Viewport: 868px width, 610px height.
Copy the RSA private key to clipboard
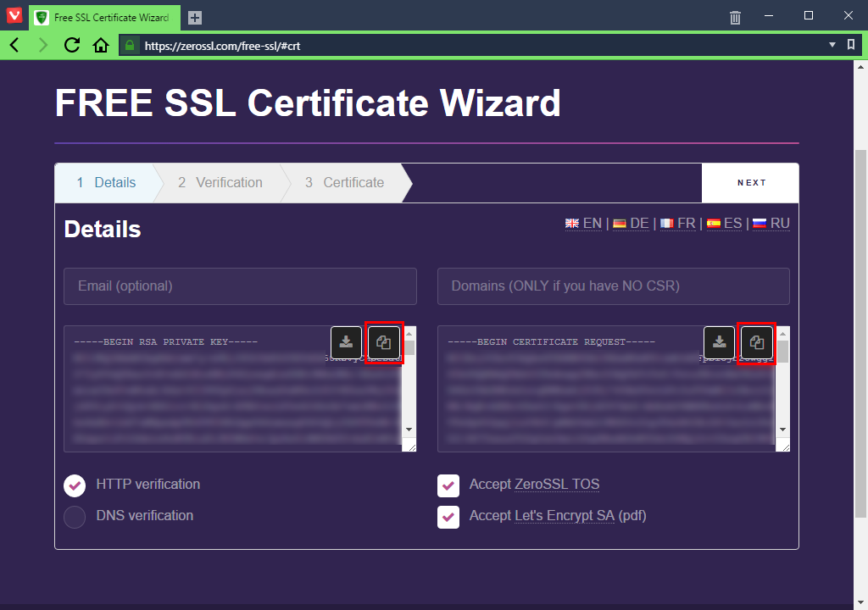384,342
